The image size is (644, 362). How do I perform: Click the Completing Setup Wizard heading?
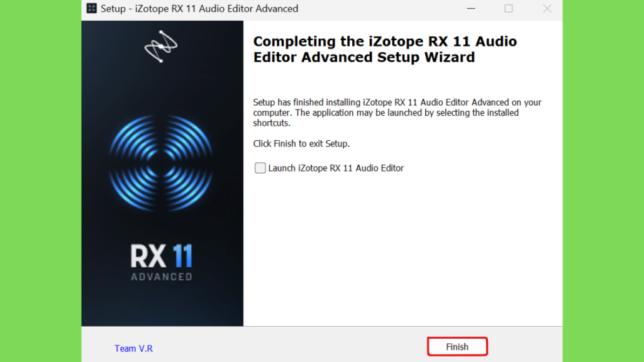click(385, 49)
